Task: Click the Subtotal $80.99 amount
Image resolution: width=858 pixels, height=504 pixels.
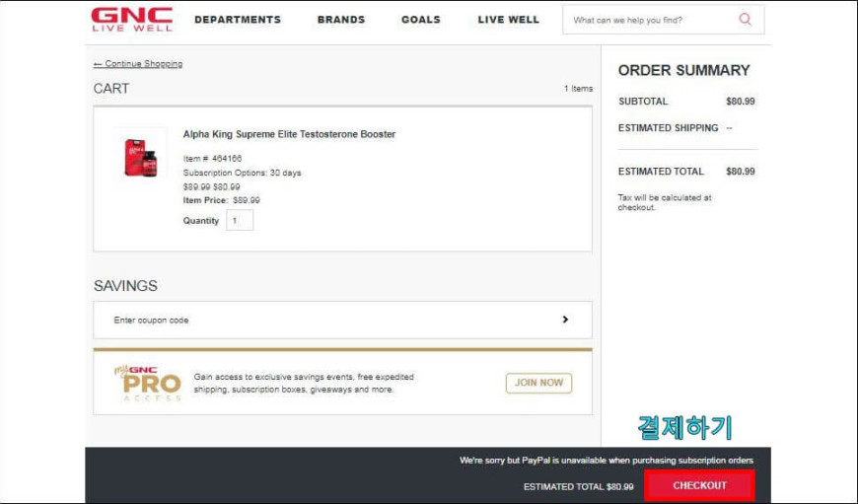Action: [741, 102]
